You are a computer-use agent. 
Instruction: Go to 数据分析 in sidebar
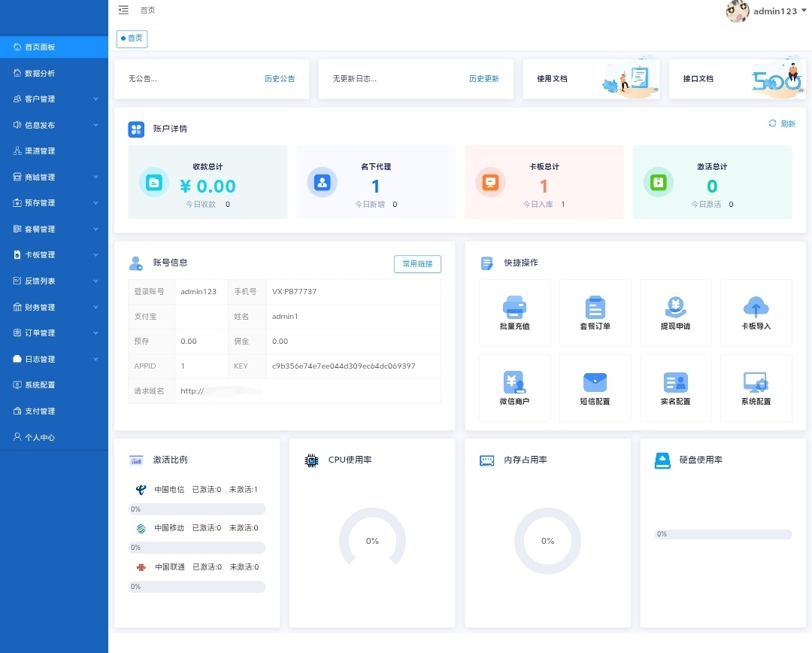click(x=54, y=73)
